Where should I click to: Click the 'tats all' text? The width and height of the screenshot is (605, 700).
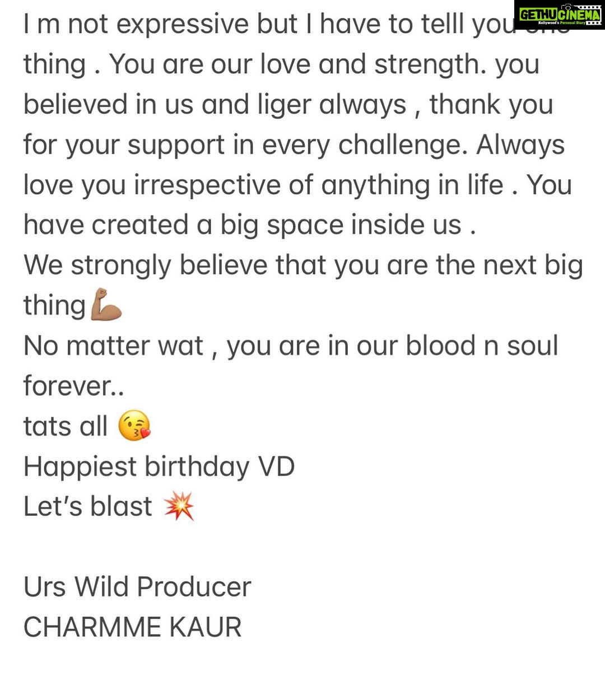click(x=66, y=426)
